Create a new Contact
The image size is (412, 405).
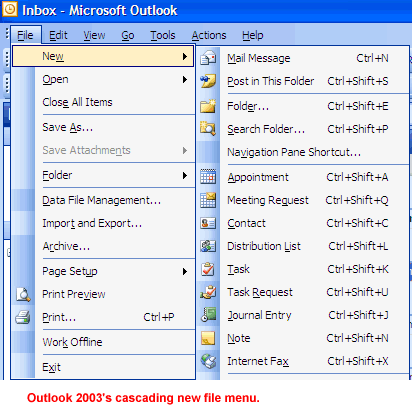pyautogui.click(x=303, y=223)
